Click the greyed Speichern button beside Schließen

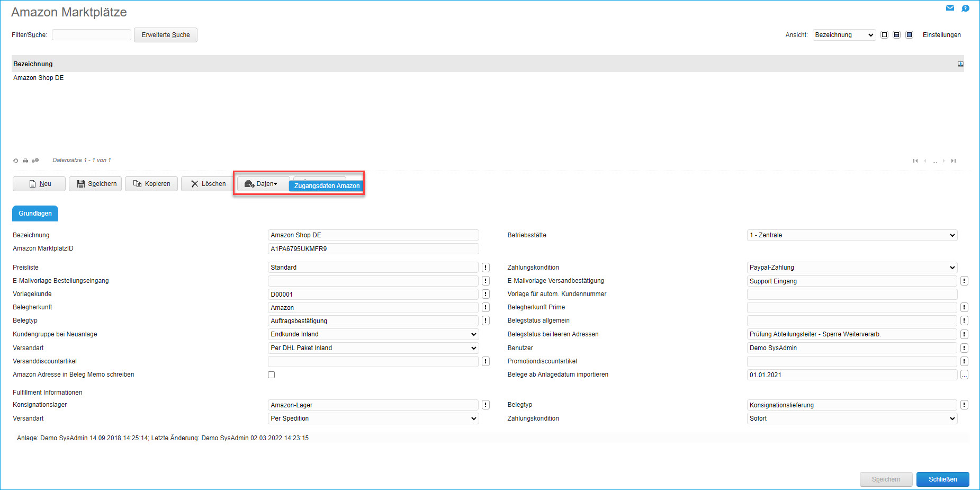tap(886, 479)
